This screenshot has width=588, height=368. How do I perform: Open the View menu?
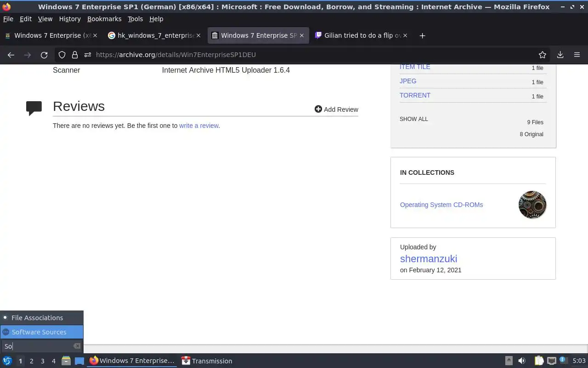(x=45, y=19)
